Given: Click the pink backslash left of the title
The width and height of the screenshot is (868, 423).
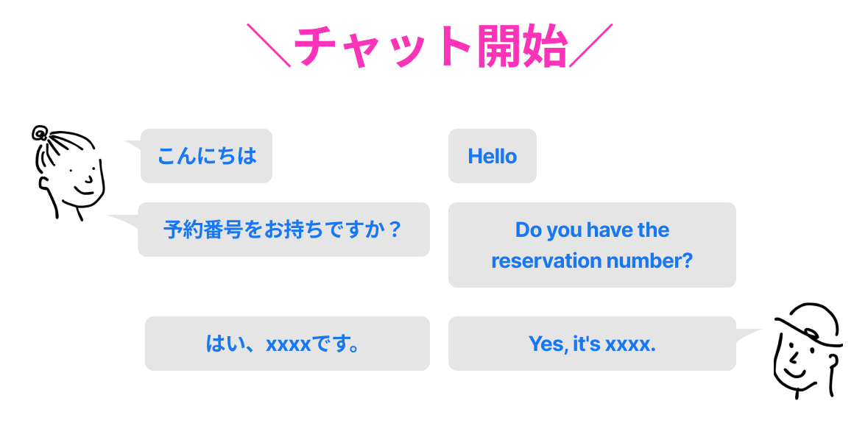Looking at the screenshot, I should pyautogui.click(x=268, y=46).
